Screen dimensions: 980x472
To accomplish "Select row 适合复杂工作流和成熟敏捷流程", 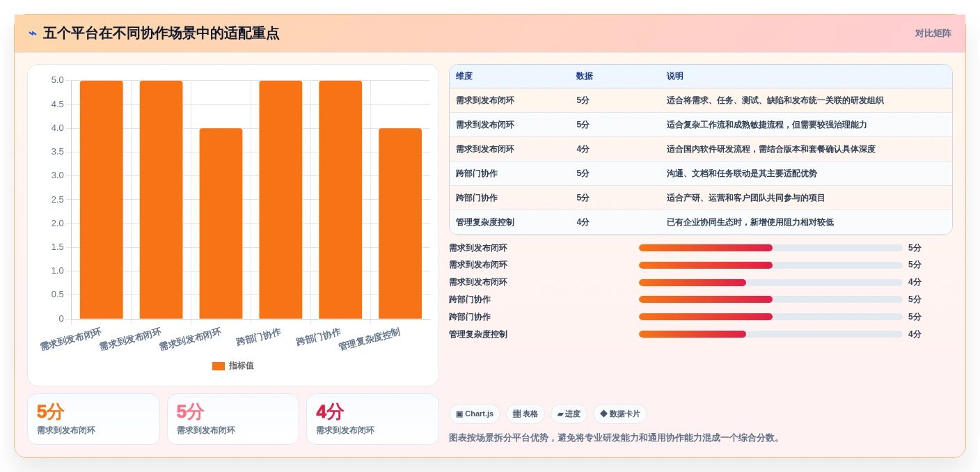I will point(701,125).
